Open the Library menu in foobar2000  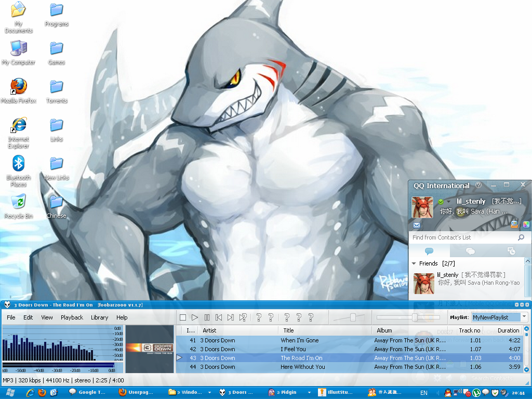tap(99, 317)
